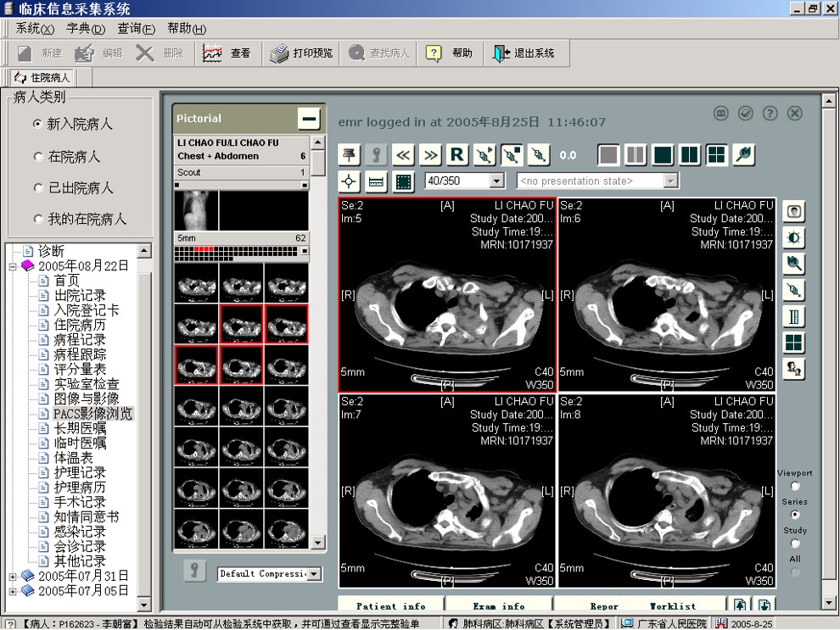Click the R reset button in the viewer toolbar
This screenshot has width=840, height=630.
[457, 155]
